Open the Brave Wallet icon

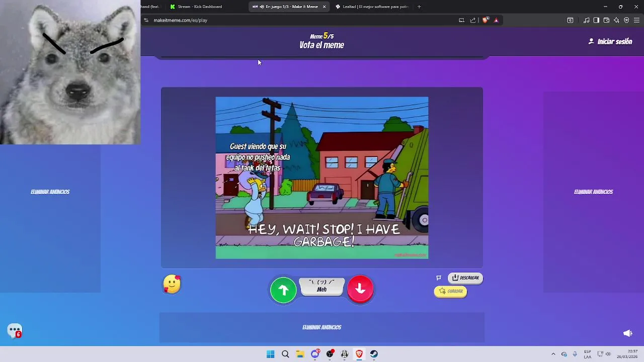tap(606, 20)
